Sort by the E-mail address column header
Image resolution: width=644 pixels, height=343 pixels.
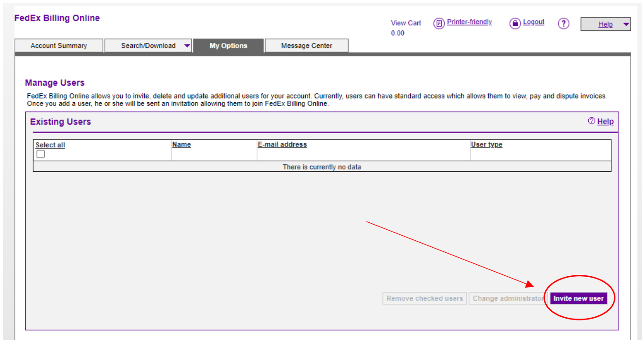[x=283, y=144]
